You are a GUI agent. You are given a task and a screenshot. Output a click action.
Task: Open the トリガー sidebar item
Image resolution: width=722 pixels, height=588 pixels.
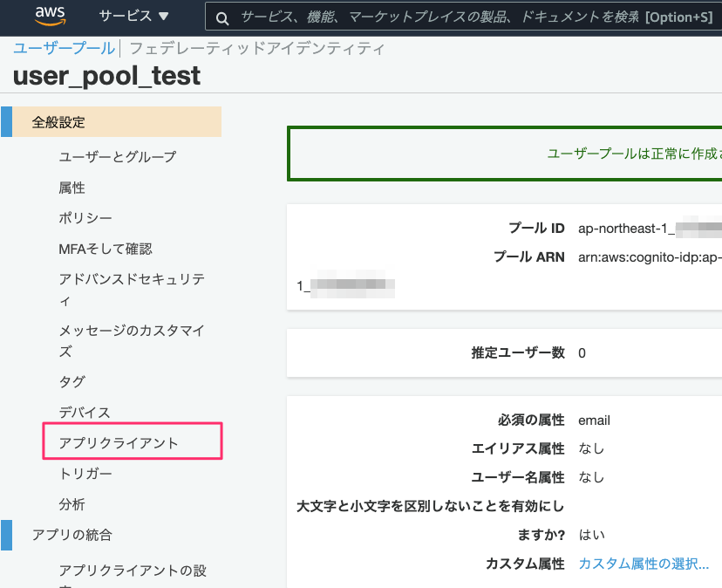click(85, 473)
